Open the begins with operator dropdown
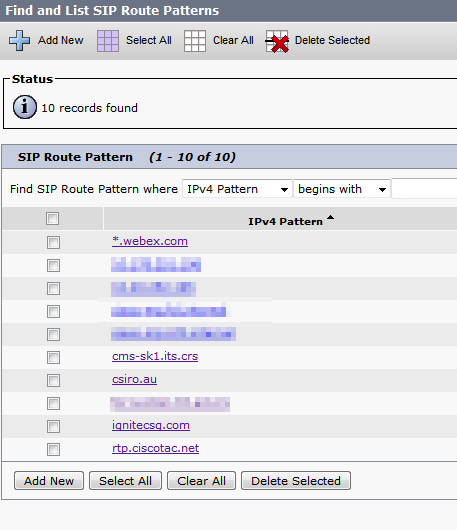This screenshot has height=530, width=457. [342, 189]
